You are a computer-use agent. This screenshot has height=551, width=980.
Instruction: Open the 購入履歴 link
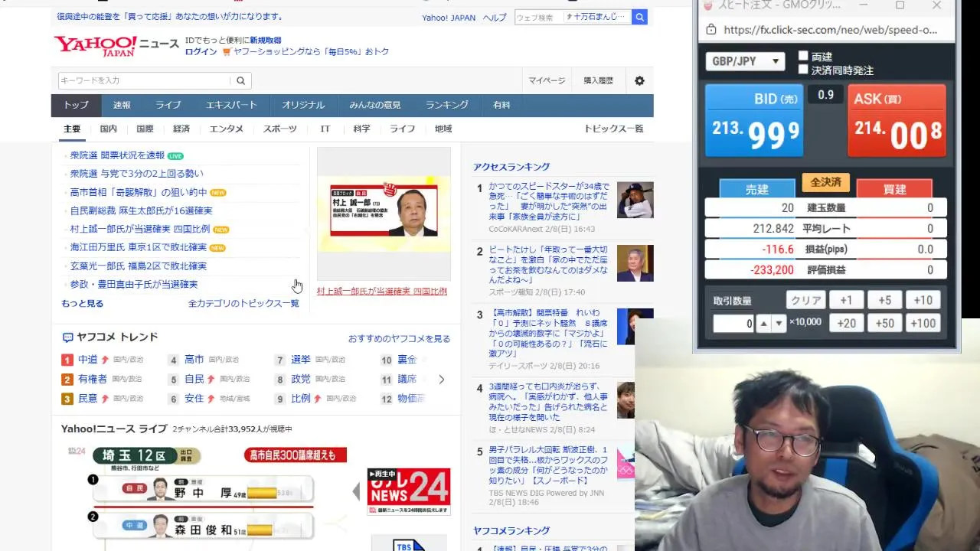point(598,80)
